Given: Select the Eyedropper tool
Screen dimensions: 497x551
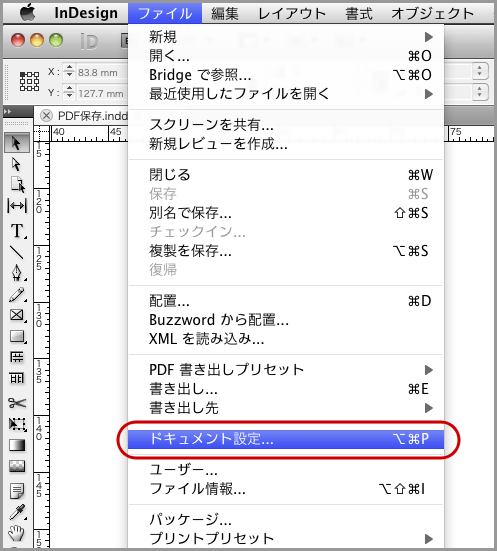Looking at the screenshot, I should (17, 512).
